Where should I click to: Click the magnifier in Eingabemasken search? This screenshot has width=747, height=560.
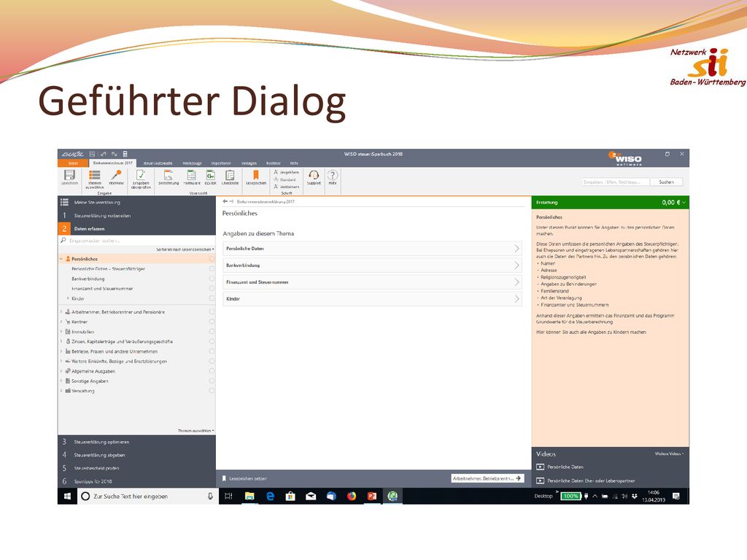click(x=63, y=241)
